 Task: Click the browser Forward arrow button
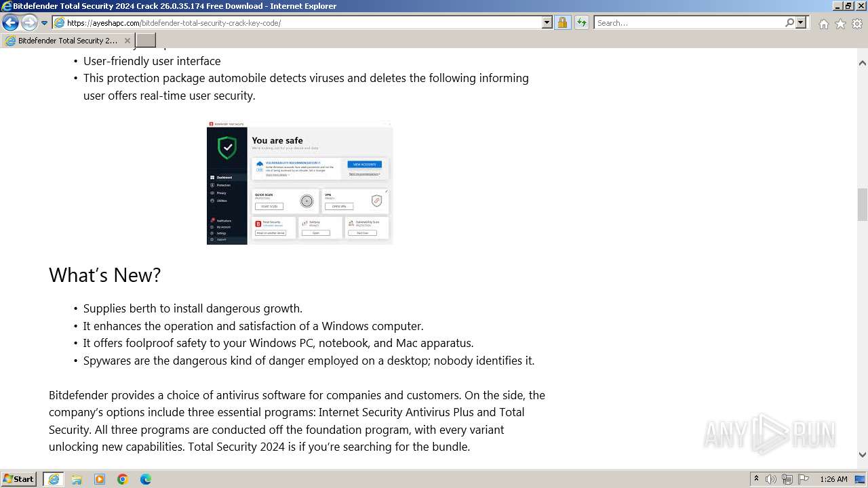28,23
